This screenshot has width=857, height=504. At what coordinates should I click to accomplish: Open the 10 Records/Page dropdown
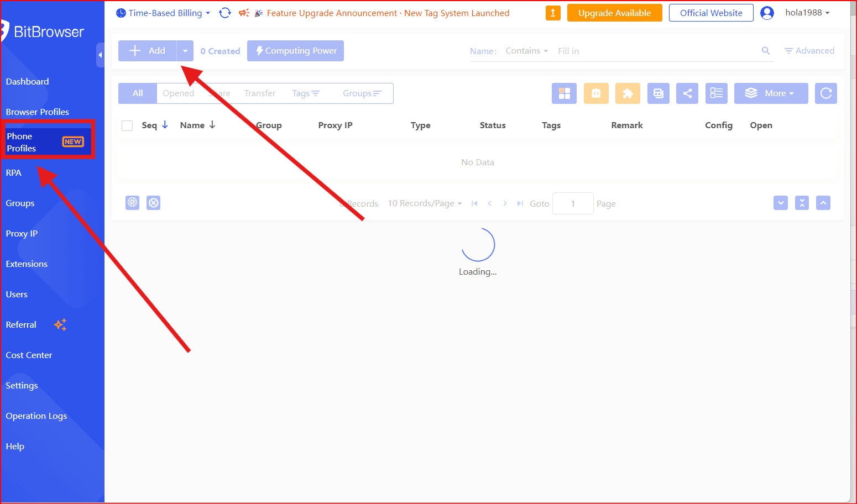[x=425, y=203]
